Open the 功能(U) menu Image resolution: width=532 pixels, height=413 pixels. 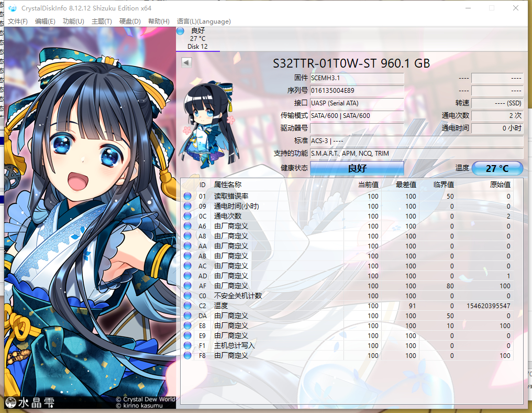pyautogui.click(x=73, y=21)
